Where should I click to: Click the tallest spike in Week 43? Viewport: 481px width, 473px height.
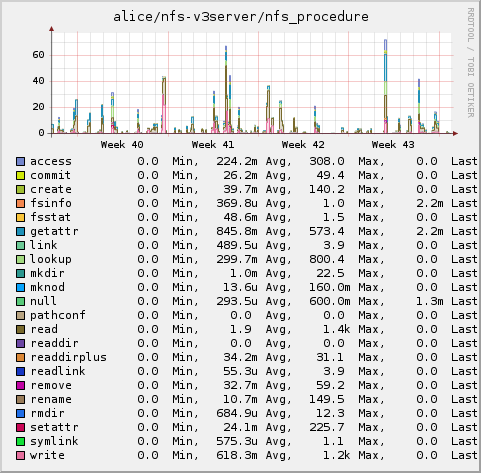click(x=386, y=86)
